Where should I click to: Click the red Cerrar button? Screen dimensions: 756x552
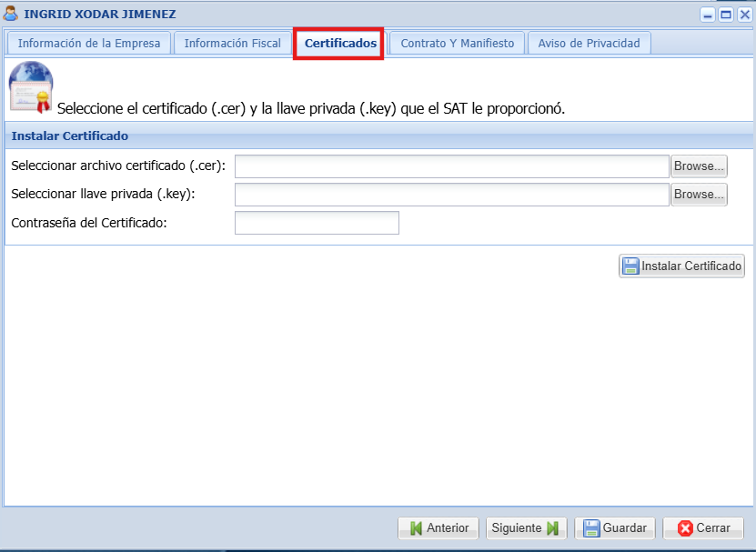point(703,528)
